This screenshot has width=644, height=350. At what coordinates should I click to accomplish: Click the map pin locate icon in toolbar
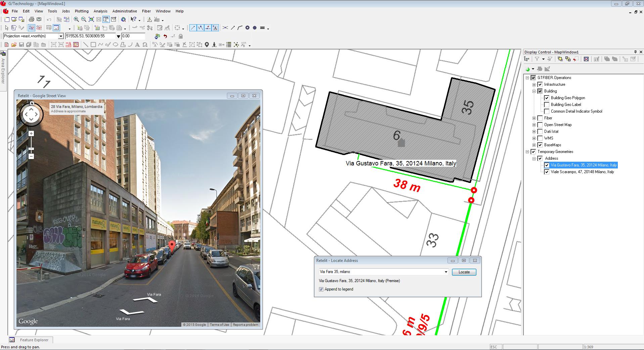click(207, 44)
